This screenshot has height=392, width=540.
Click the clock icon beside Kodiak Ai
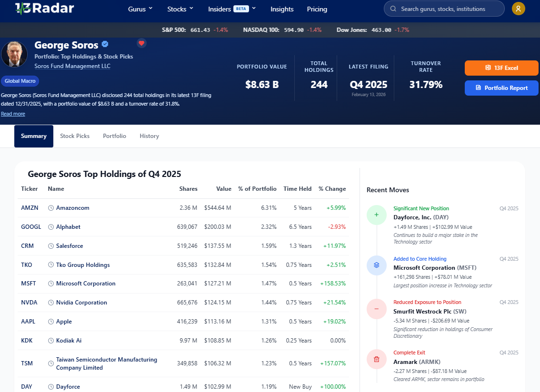coord(50,340)
